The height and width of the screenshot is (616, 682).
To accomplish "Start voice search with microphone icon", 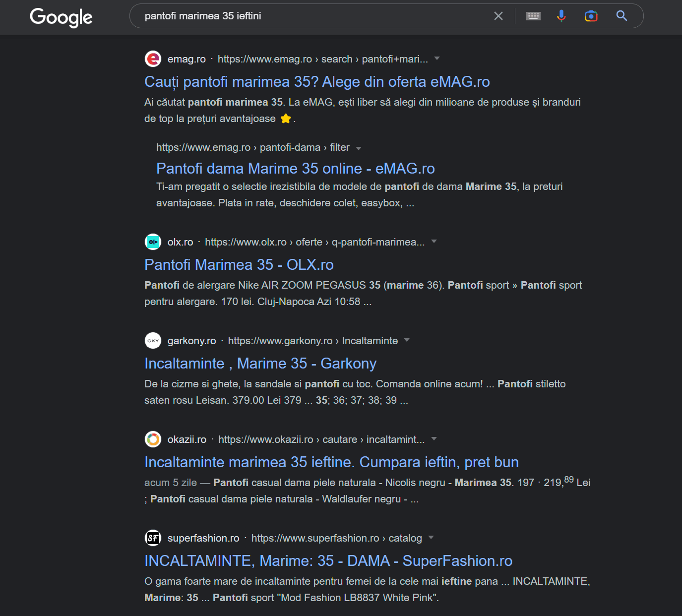I will coord(561,16).
